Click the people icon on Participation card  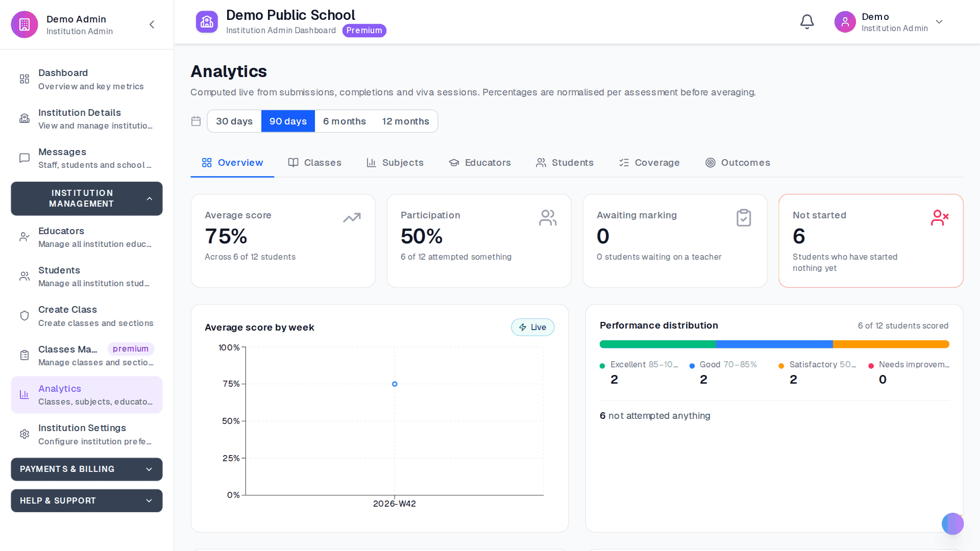click(548, 218)
